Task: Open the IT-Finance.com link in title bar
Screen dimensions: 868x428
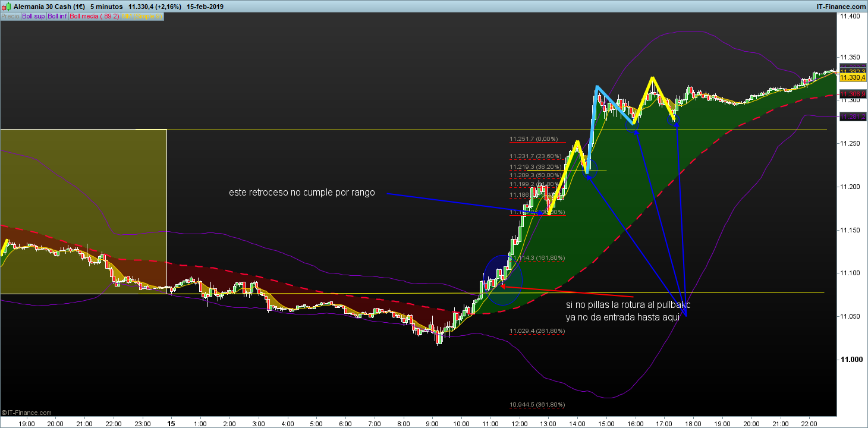Action: [841, 6]
